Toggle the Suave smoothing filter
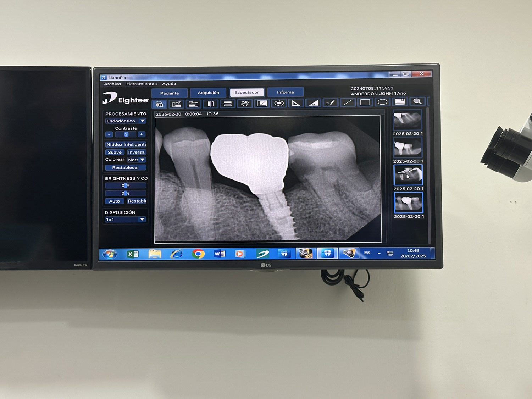This screenshot has height=399, width=532. coord(115,152)
